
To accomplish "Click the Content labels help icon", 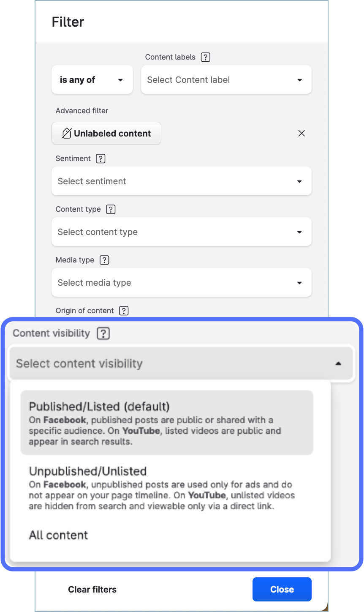I will pyautogui.click(x=205, y=57).
